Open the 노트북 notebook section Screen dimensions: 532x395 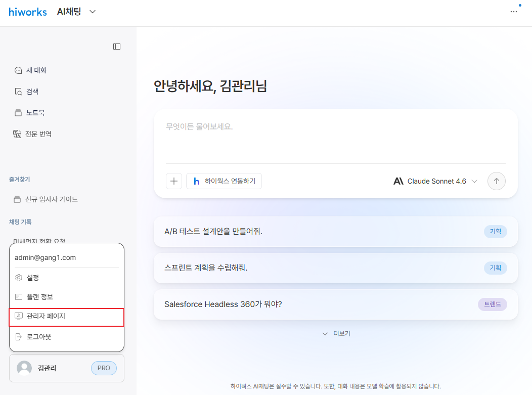(29, 113)
